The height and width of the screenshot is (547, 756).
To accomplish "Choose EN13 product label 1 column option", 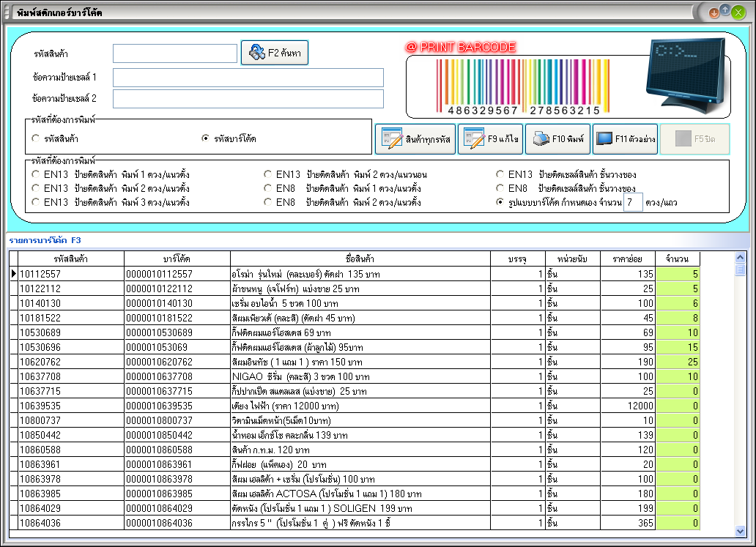I will tap(35, 174).
